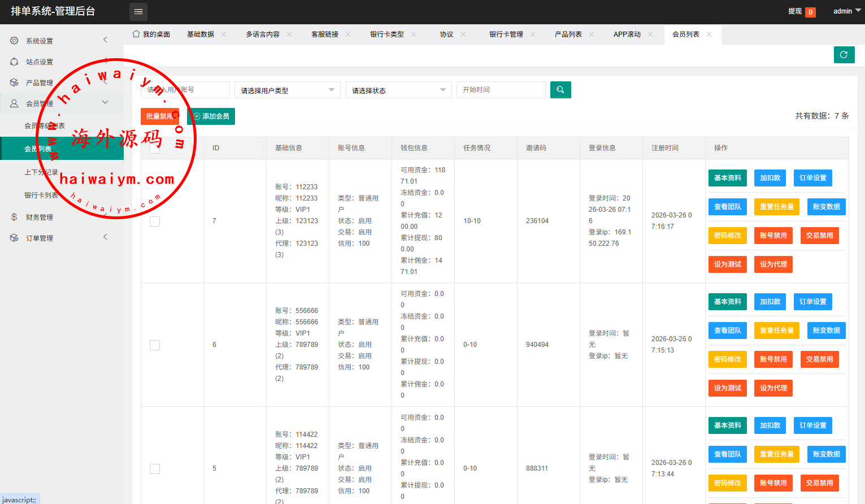The image size is (865, 504).
Task: Open 上下分记录 in the sidebar
Action: click(x=41, y=172)
